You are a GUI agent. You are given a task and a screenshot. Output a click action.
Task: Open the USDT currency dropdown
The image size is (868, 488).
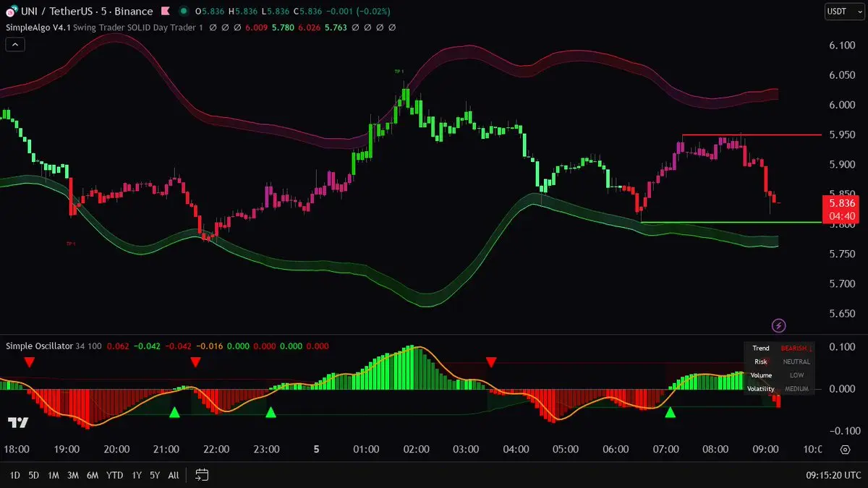click(x=845, y=11)
